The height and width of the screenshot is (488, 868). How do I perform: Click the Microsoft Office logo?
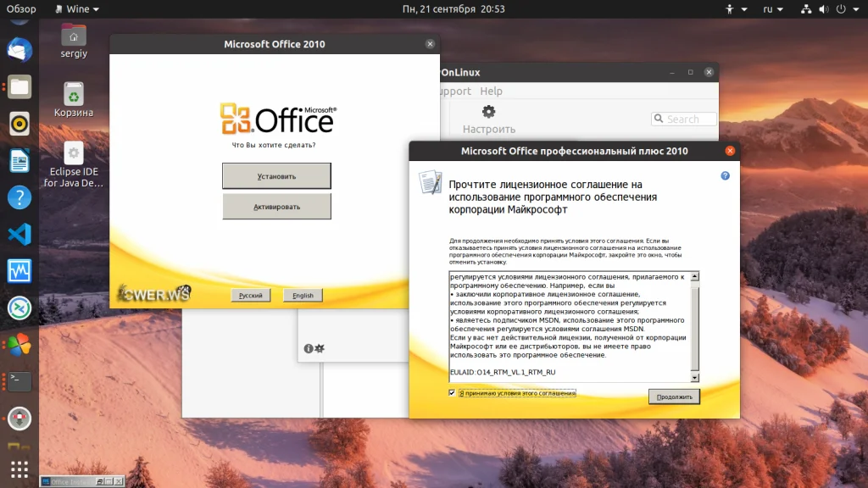coord(278,119)
